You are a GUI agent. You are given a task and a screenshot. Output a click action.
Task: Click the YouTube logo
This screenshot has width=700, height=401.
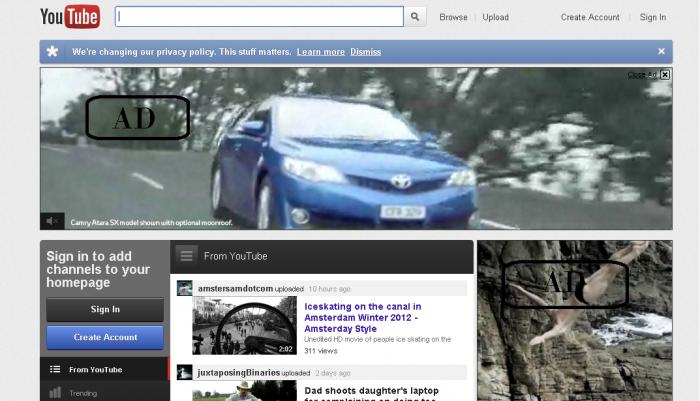coord(70,17)
